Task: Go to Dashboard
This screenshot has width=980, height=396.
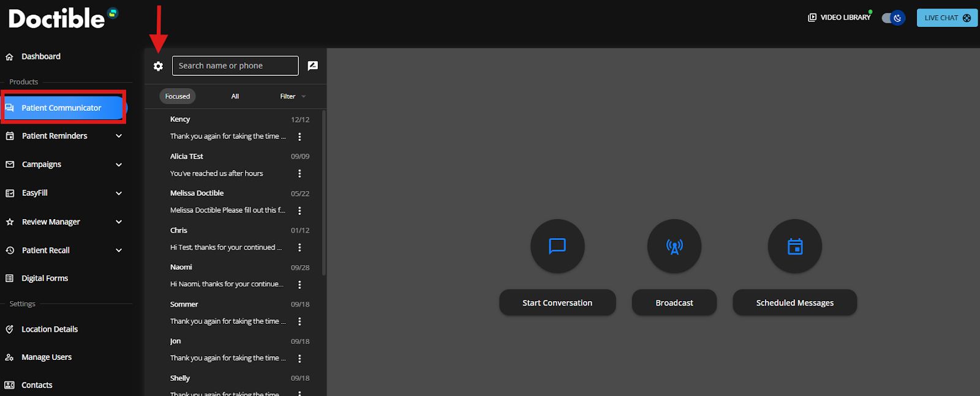Action: click(x=41, y=57)
